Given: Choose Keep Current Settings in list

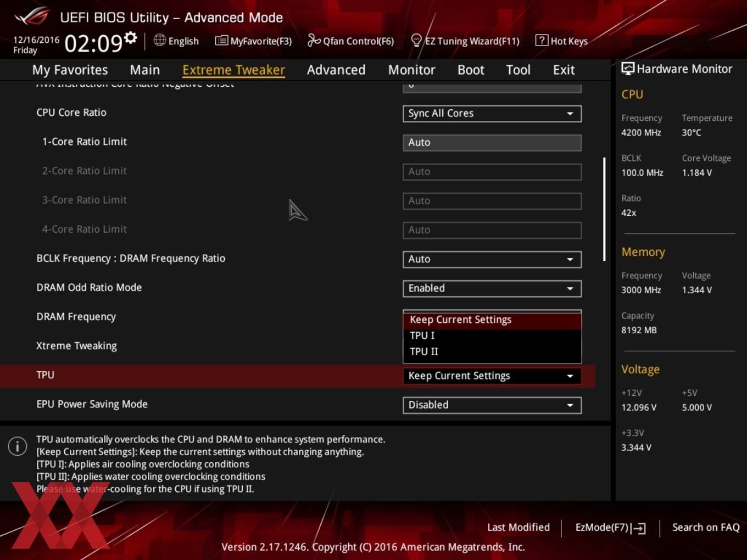Looking at the screenshot, I should click(492, 320).
